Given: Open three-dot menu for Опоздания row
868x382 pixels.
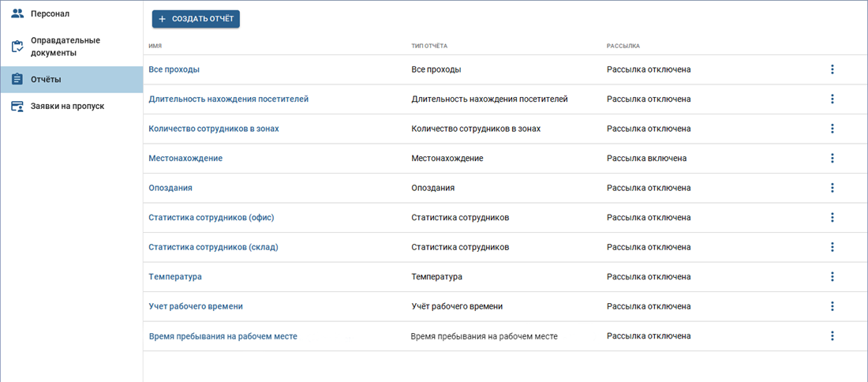Looking at the screenshot, I should (x=832, y=188).
